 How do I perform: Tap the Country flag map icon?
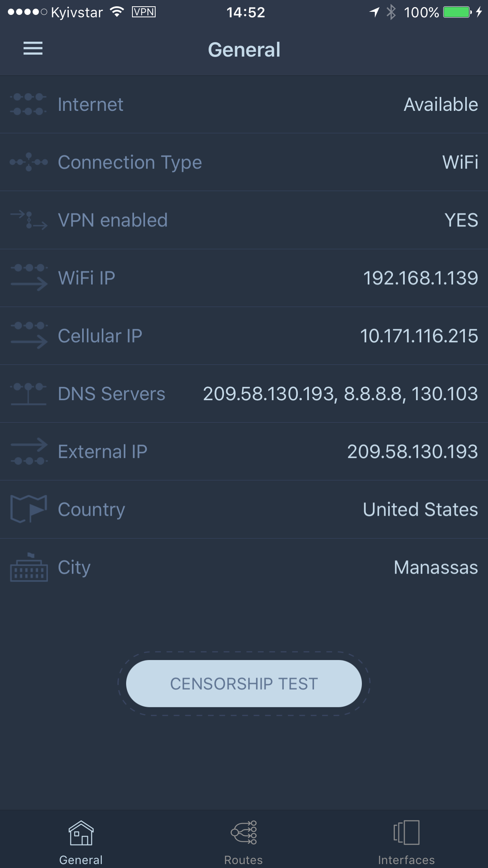tap(28, 509)
